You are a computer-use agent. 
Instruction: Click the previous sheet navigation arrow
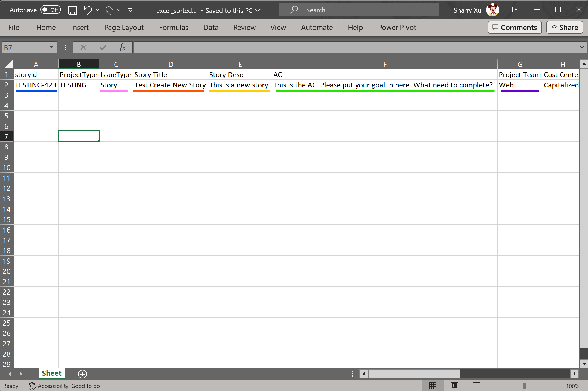coord(10,374)
